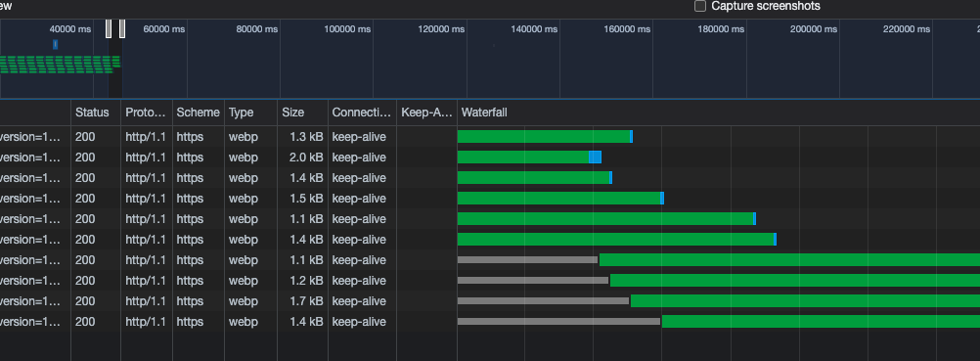
Task: Sort by the Type column header
Action: coord(250,113)
